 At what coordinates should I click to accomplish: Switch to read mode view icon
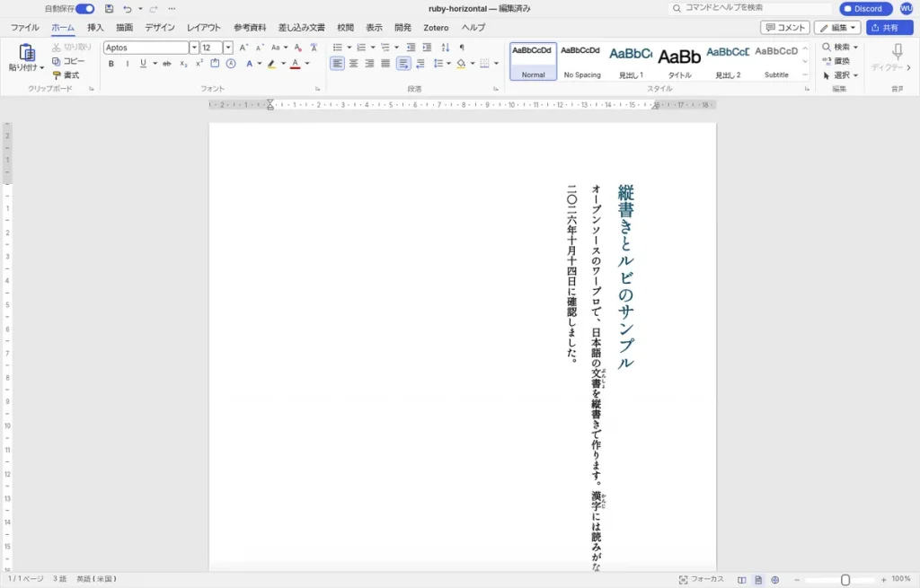pyautogui.click(x=741, y=580)
